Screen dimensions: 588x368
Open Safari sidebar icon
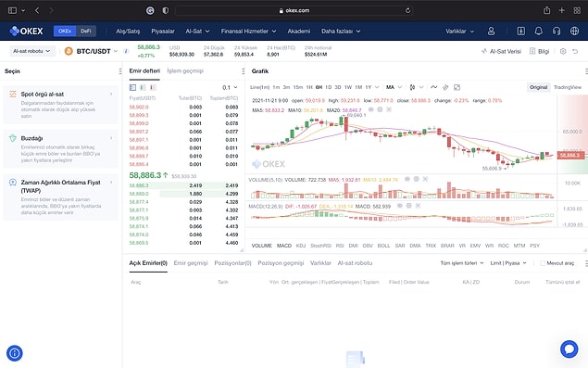pos(12,10)
